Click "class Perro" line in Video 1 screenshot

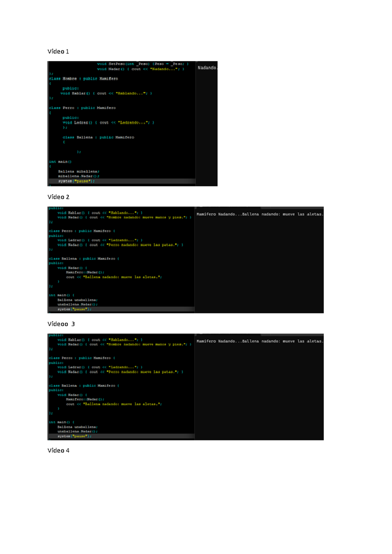tap(82, 108)
